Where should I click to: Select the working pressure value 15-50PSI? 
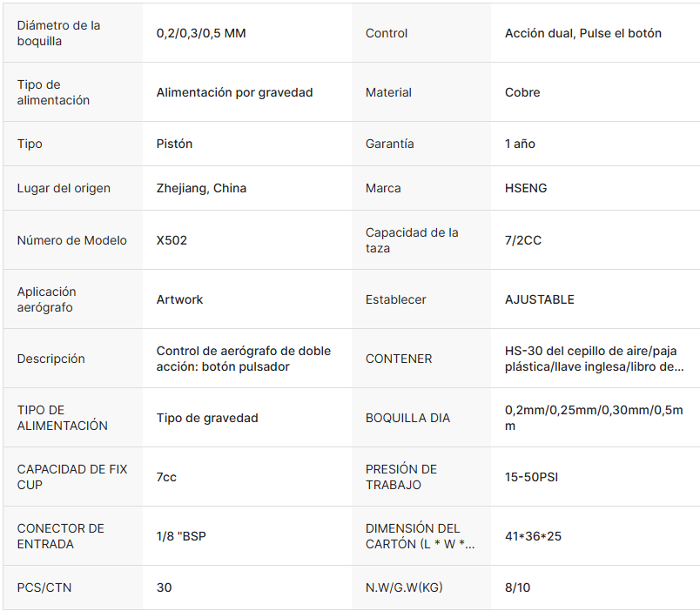point(533,477)
